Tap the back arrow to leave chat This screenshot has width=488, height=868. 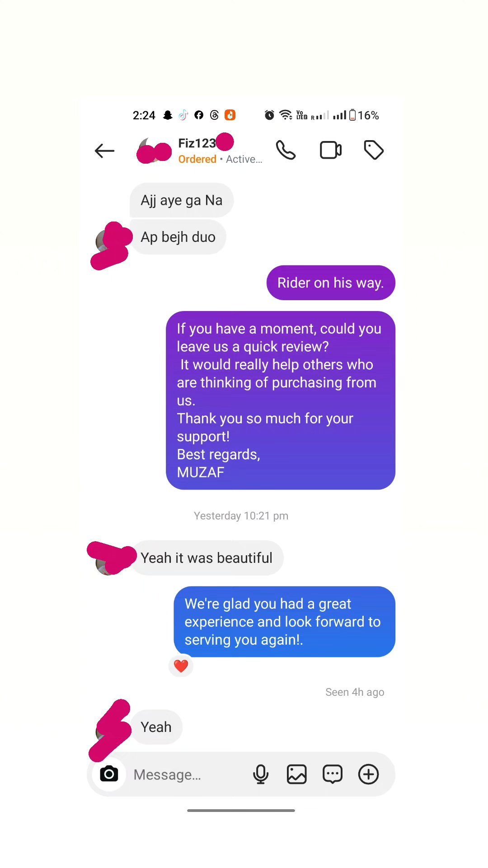(x=104, y=151)
